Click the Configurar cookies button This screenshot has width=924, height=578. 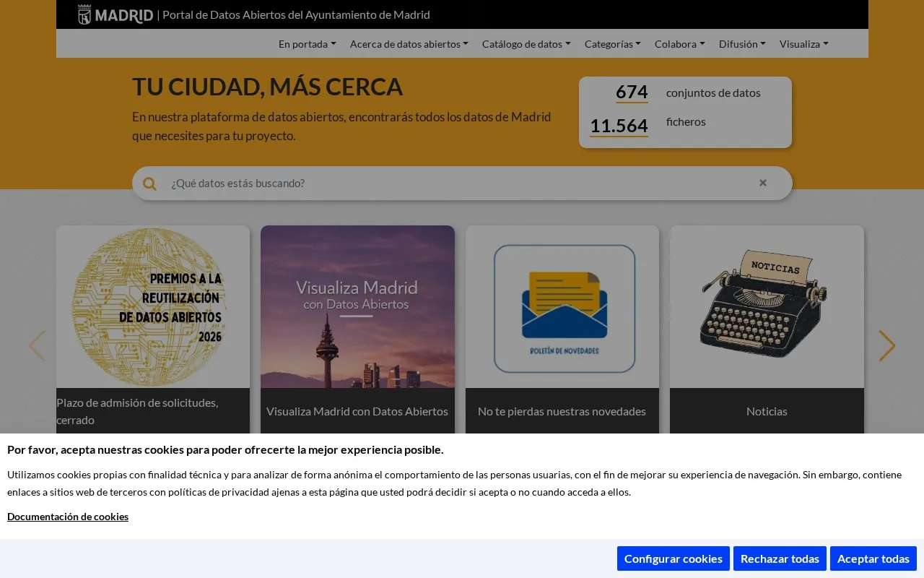pyautogui.click(x=674, y=558)
